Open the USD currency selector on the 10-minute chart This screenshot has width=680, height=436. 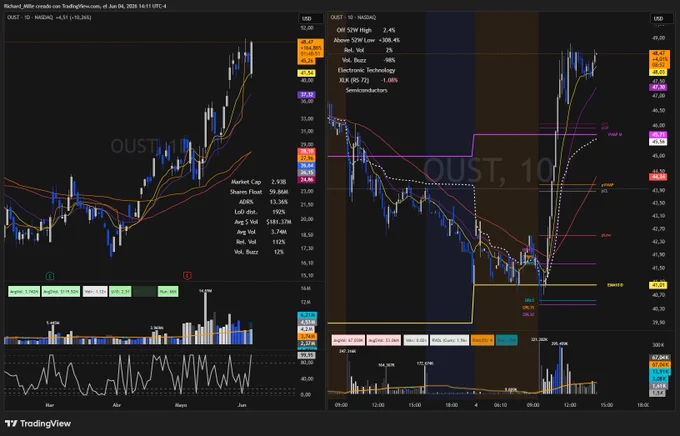click(661, 18)
